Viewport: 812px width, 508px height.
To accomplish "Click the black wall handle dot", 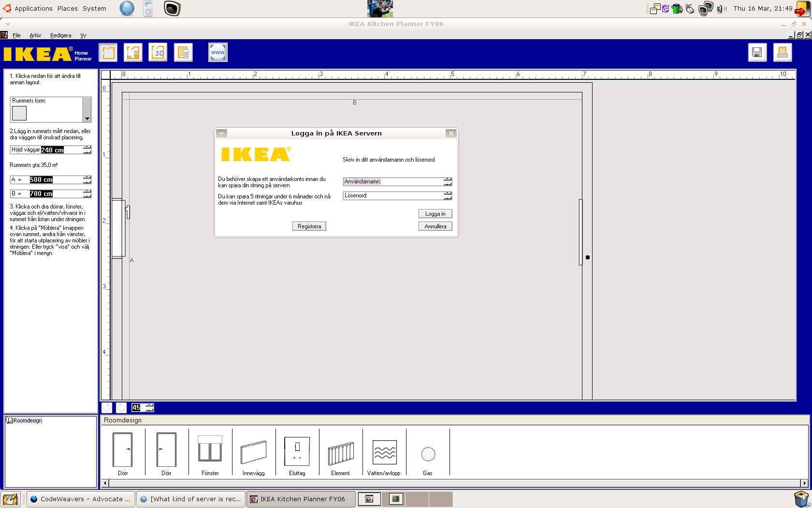I will click(x=588, y=257).
